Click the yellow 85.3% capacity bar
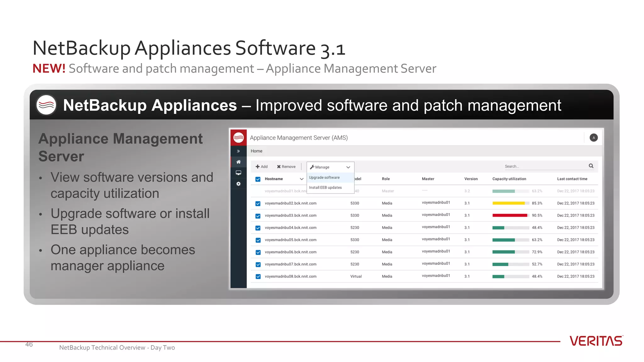The height and width of the screenshot is (362, 644). coord(511,203)
